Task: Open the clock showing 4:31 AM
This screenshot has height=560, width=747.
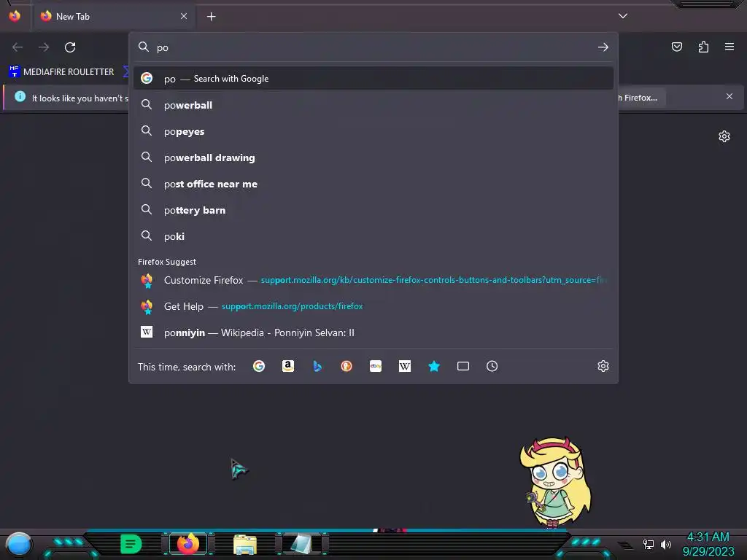Action: (708, 544)
